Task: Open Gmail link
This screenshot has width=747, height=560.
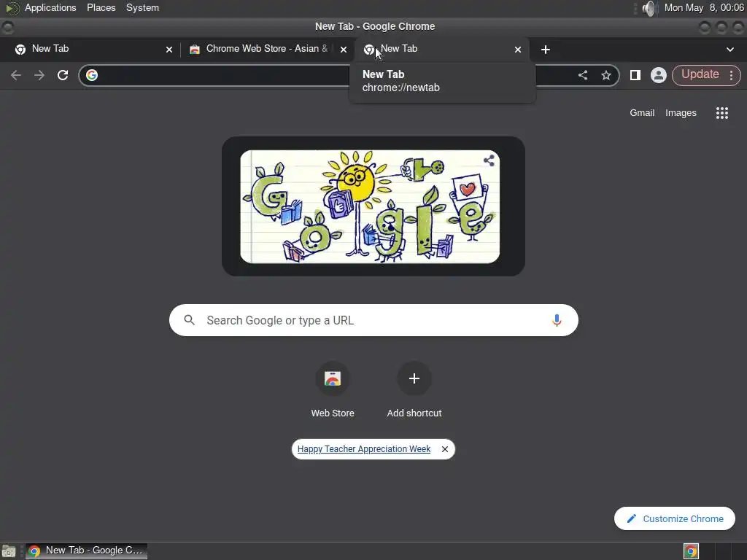Action: [642, 113]
